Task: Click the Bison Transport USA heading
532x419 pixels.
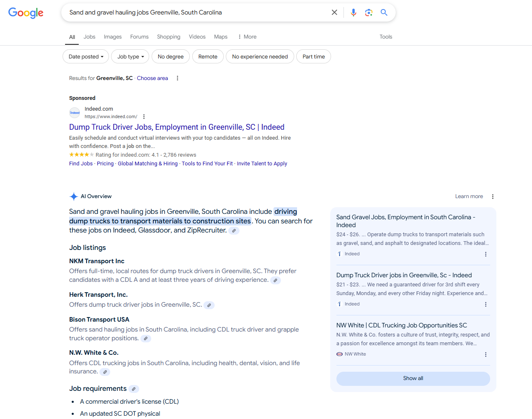Action: click(x=99, y=320)
